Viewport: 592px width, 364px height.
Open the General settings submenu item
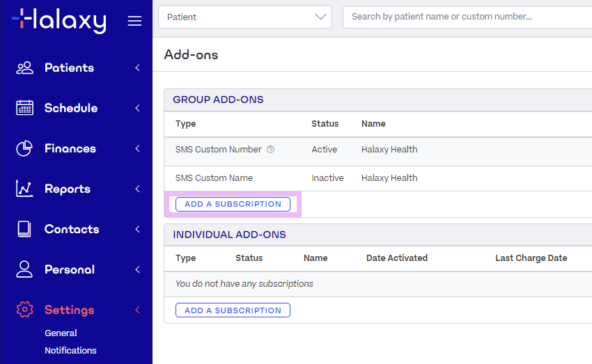coord(61,333)
